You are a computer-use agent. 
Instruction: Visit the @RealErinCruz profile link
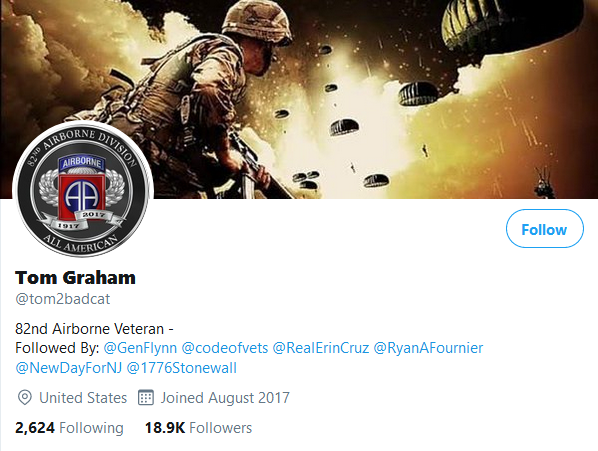pos(321,348)
